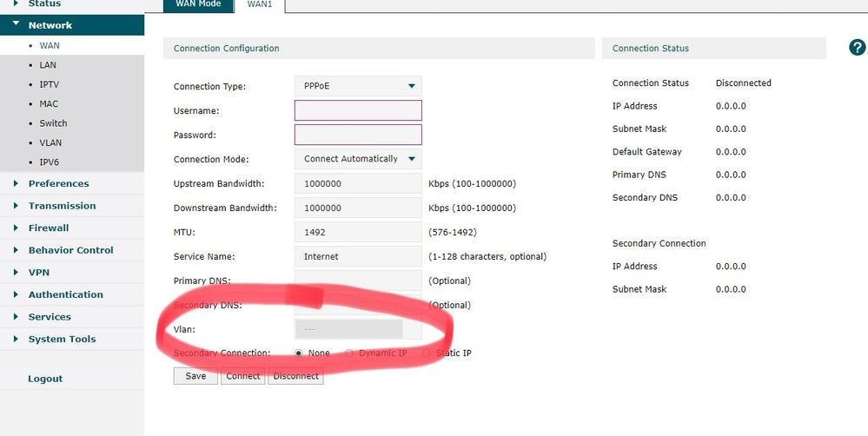The height and width of the screenshot is (436, 868).
Task: Open the Connection Type dropdown
Action: click(x=358, y=86)
